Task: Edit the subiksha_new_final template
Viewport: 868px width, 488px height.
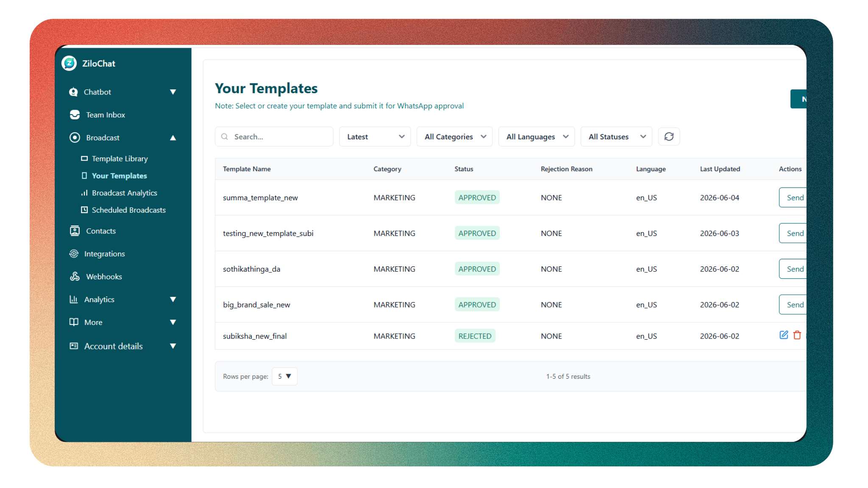Action: [784, 335]
